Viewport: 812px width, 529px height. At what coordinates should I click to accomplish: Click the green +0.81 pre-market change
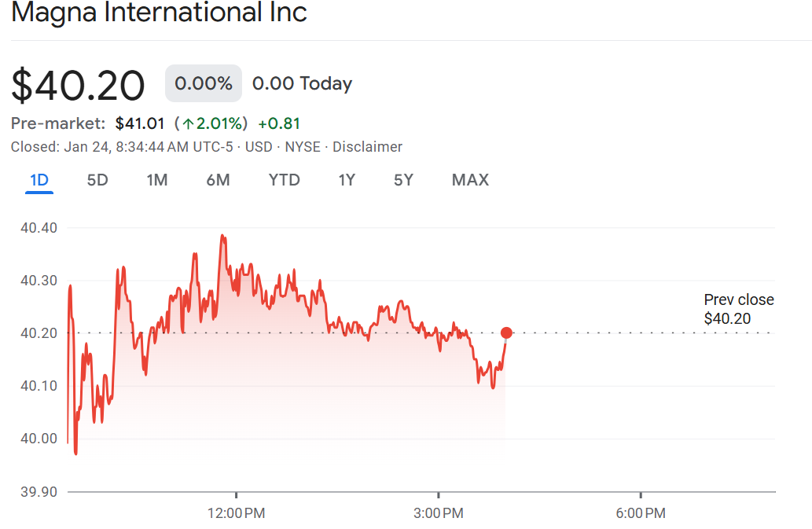pyautogui.click(x=279, y=123)
